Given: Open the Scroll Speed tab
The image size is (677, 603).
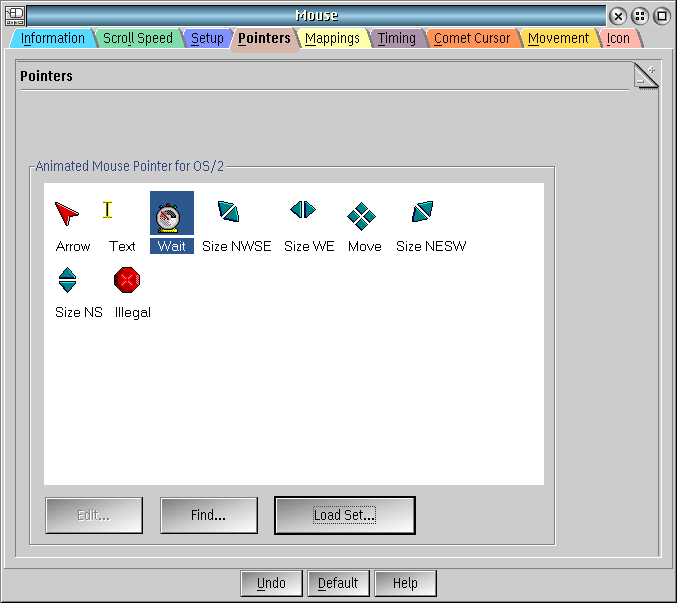Looking at the screenshot, I should pyautogui.click(x=138, y=38).
